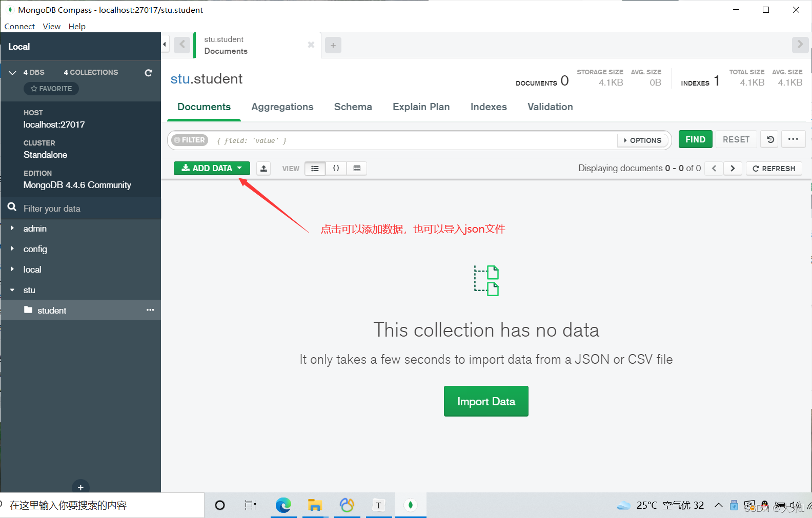Switch to table view
This screenshot has height=518, width=812.
click(x=357, y=168)
